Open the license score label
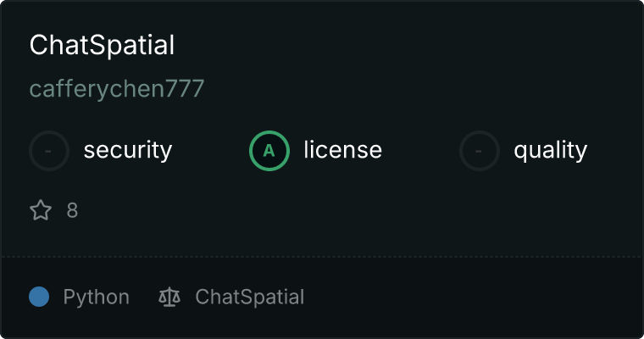Screen dimensions: 644x339 342,151
